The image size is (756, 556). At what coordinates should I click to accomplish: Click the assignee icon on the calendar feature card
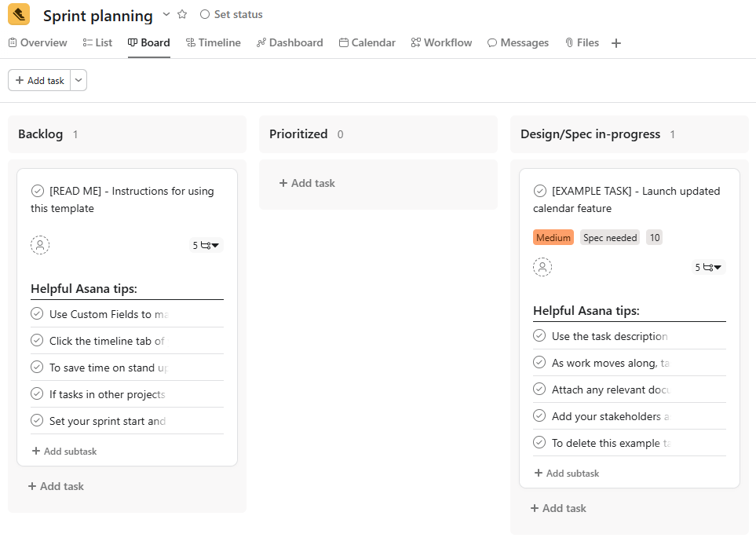pos(542,266)
